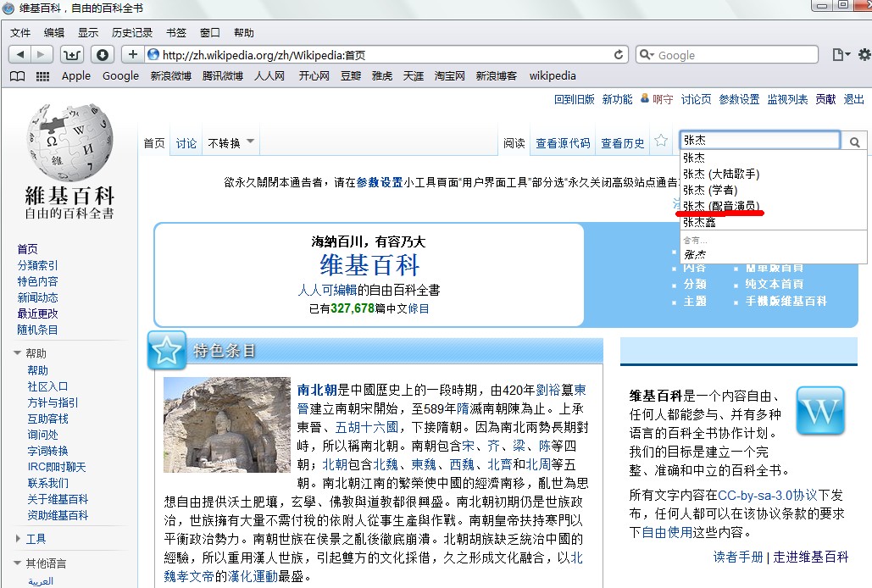Click the 参数设置 link in top bar
This screenshot has height=588, width=872.
739,99
